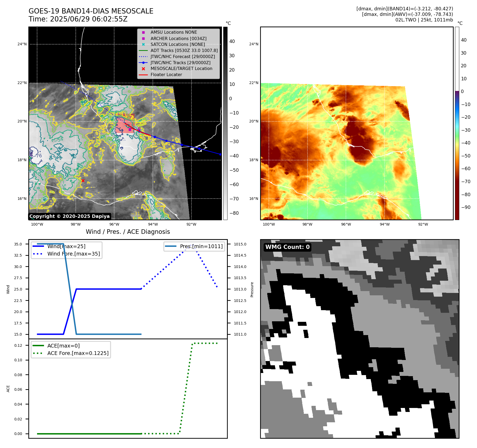This screenshot has width=477, height=448.
Task: Click the 'Pres.[min=1011]' legend label
Action: tap(201, 246)
